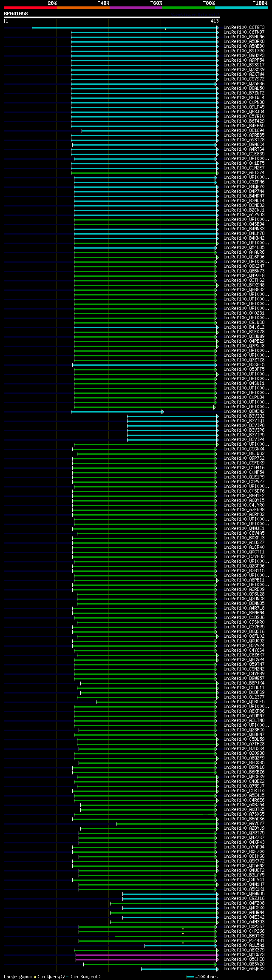Viewport: 272px width, 980px height.
Task: Click the UniRef100_Q8WRU5 label
Action: pos(244,894)
